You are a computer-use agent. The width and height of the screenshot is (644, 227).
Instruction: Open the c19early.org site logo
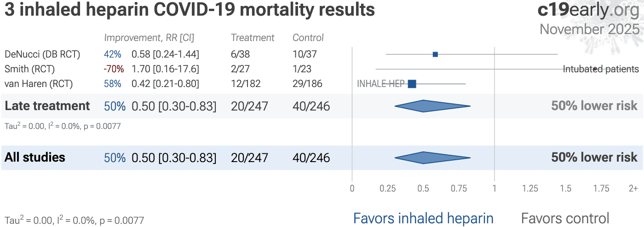coord(588,10)
